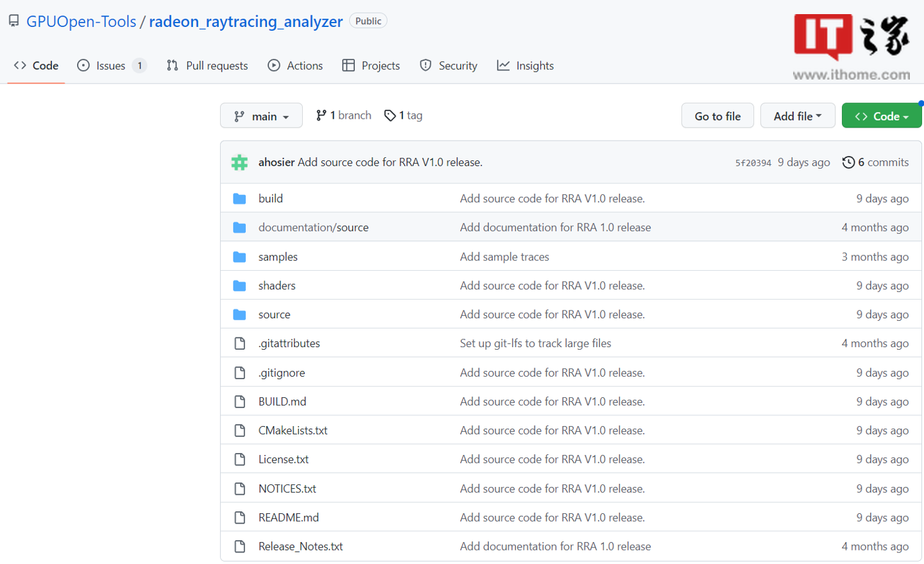
Task: Open the documentation/source row commit message
Action: [556, 228]
